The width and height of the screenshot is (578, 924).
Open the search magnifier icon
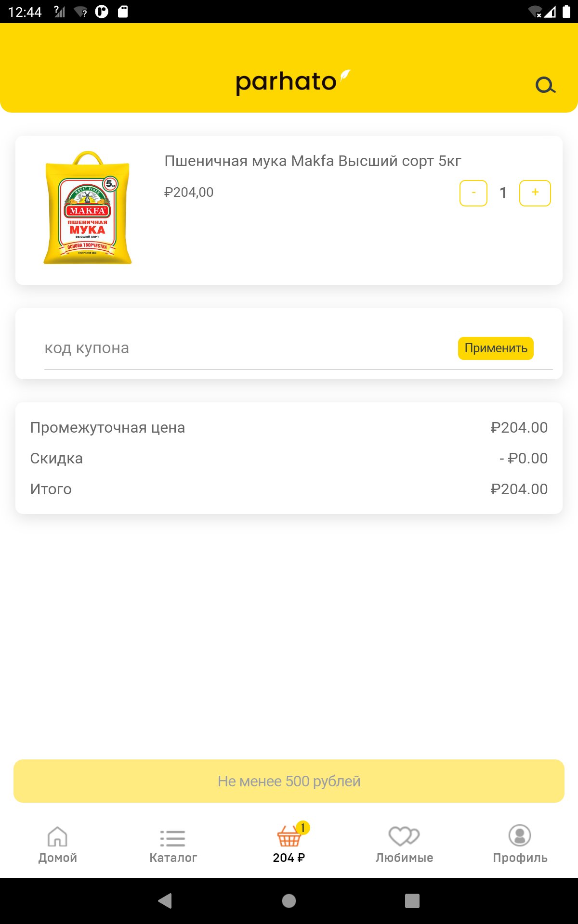545,86
